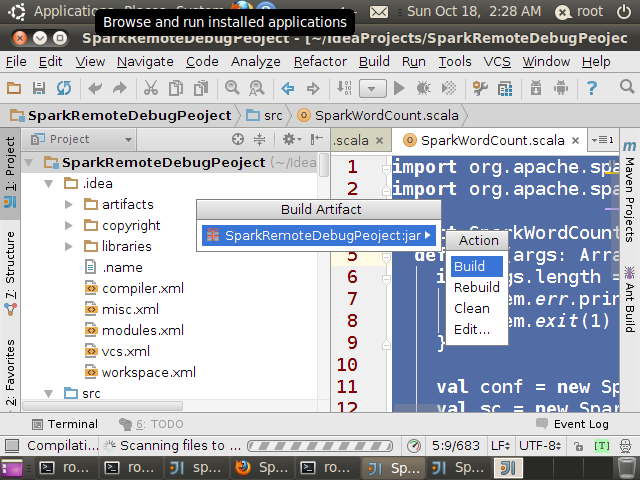
Task: Open the line separator LF dropdown
Action: coord(500,446)
